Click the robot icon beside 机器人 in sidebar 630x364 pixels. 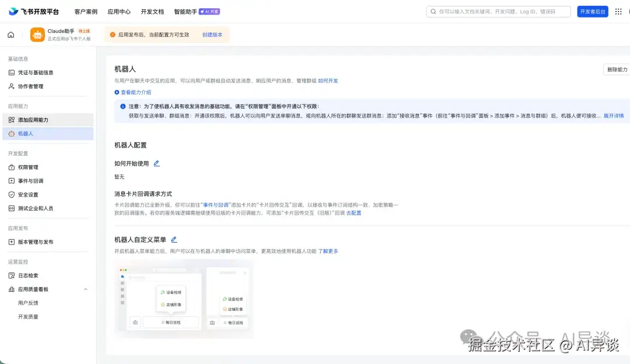pos(12,134)
